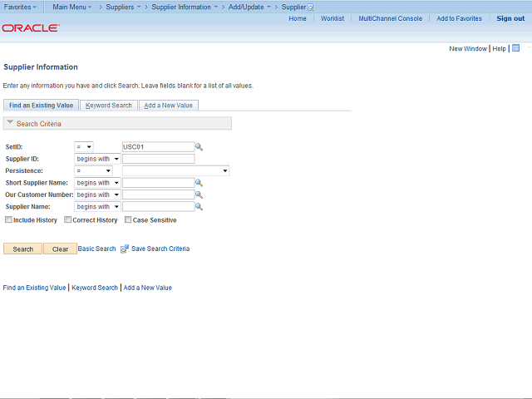This screenshot has height=399, width=532.
Task: Open the Our Customer Number lookup icon
Action: (x=199, y=195)
